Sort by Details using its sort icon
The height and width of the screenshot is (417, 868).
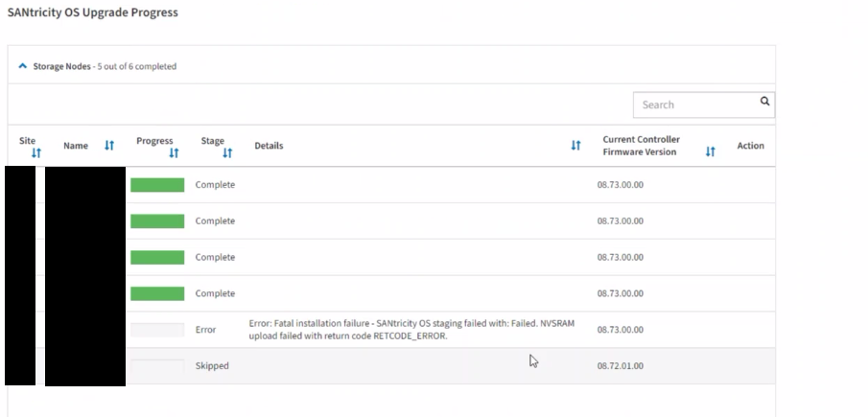pos(575,146)
